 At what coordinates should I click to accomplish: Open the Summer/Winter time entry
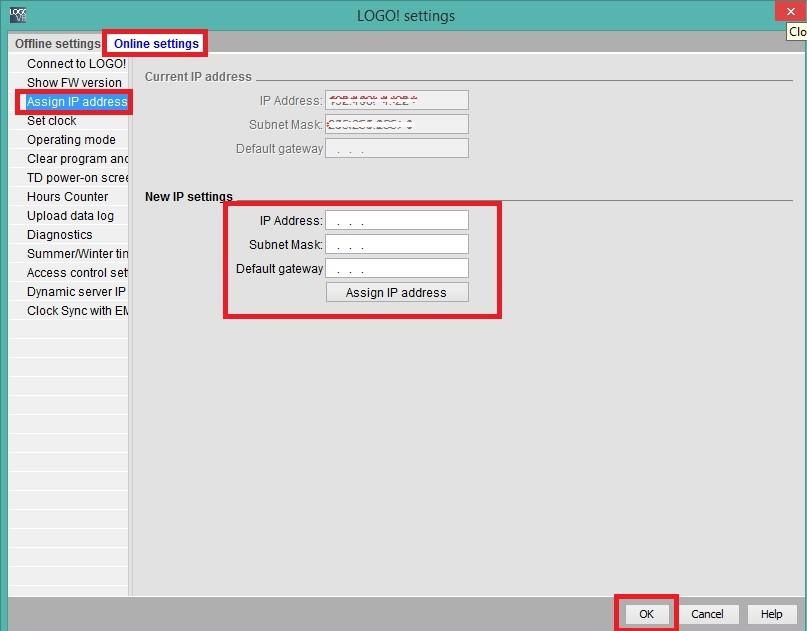77,254
